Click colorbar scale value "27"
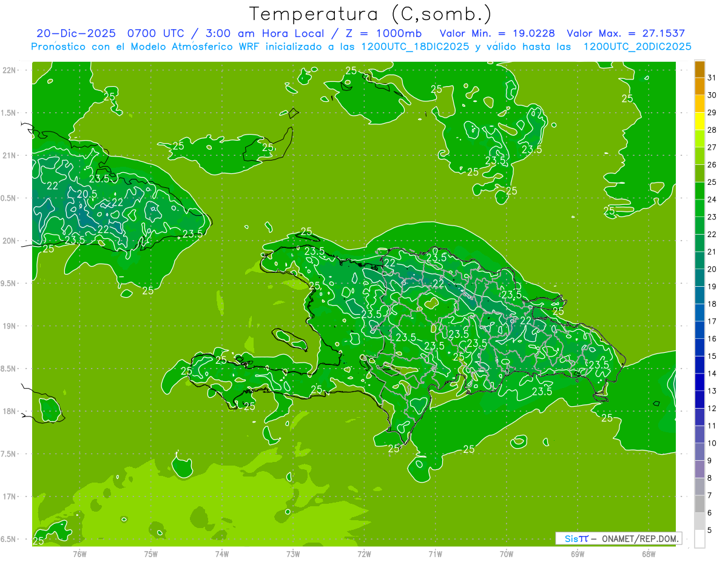The image size is (728, 562). click(x=712, y=147)
